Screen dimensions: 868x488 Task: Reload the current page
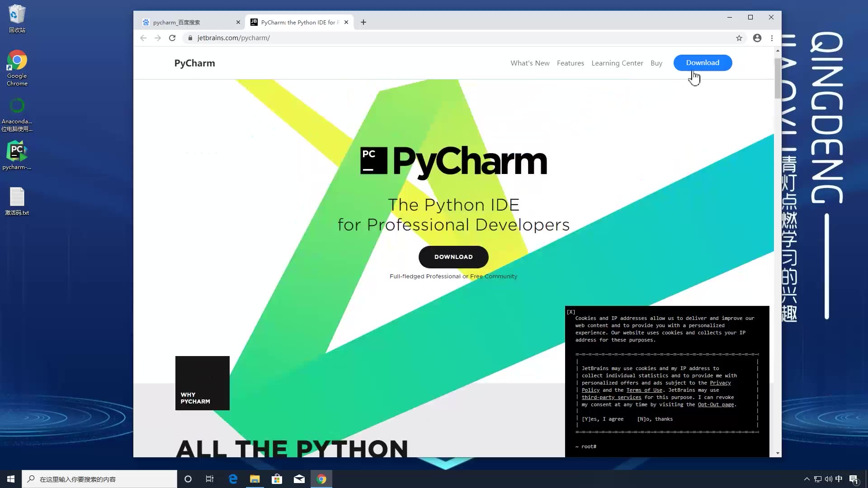click(x=172, y=38)
